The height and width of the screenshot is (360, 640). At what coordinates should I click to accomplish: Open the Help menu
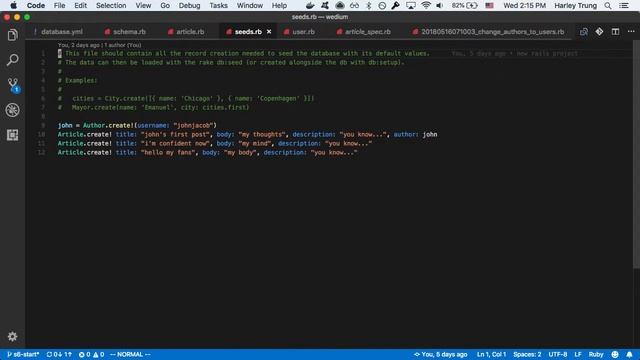(279, 6)
